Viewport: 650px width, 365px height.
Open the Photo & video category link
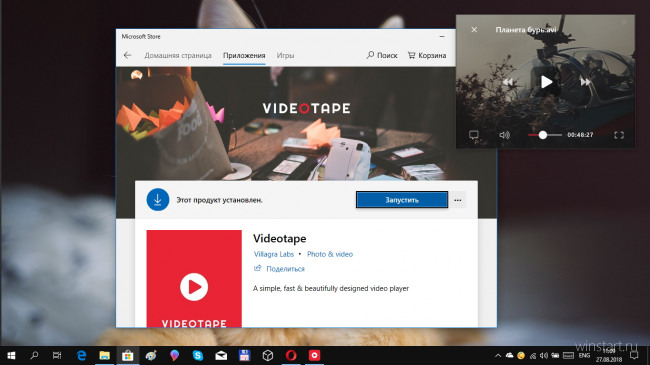coord(330,254)
